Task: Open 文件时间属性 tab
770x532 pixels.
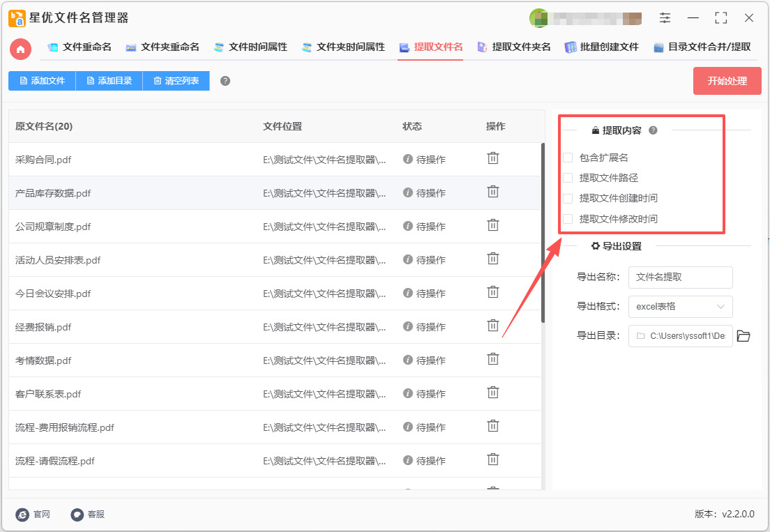Action: coord(250,47)
